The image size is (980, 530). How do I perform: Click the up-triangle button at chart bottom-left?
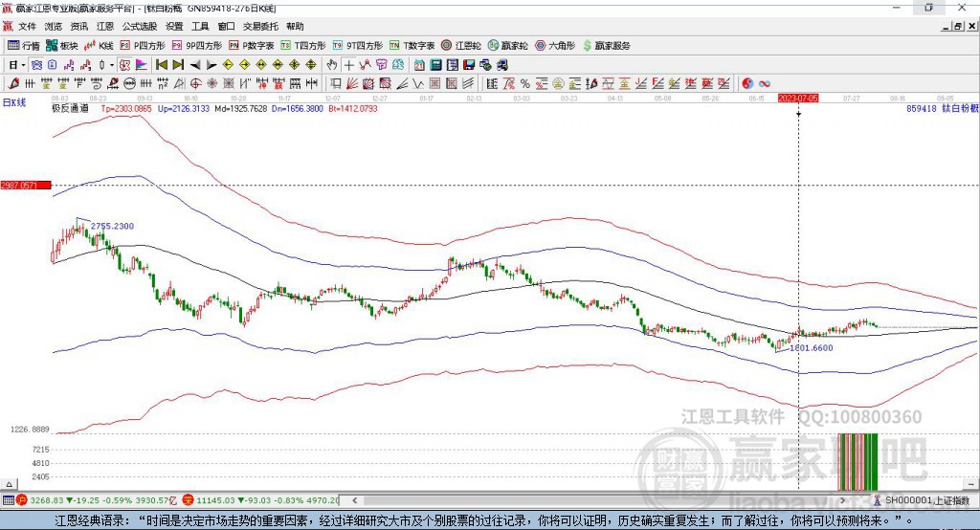[9, 484]
